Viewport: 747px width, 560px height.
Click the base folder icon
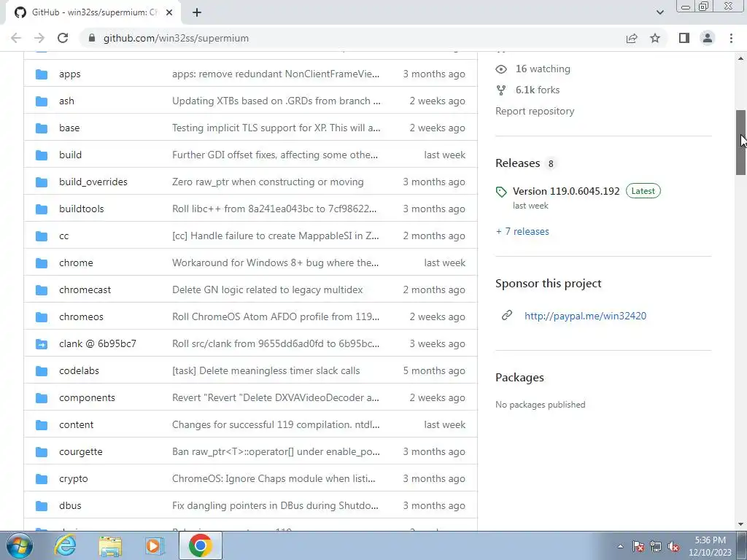coord(42,128)
